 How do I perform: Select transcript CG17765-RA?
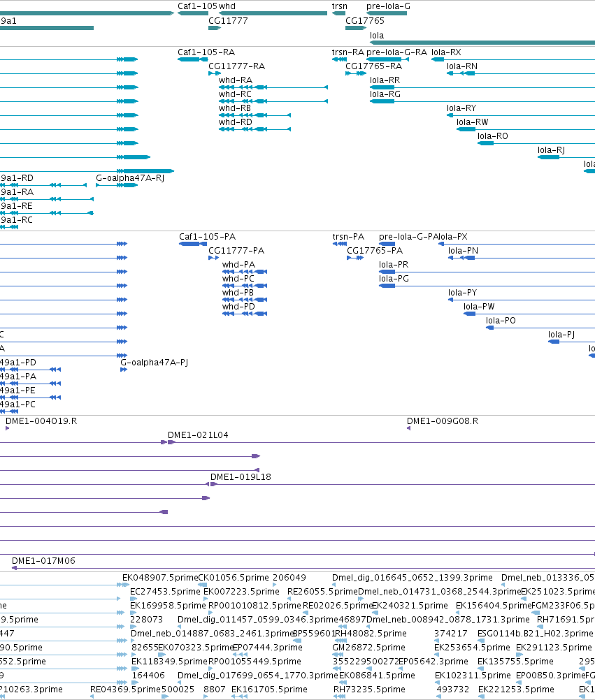[373, 66]
